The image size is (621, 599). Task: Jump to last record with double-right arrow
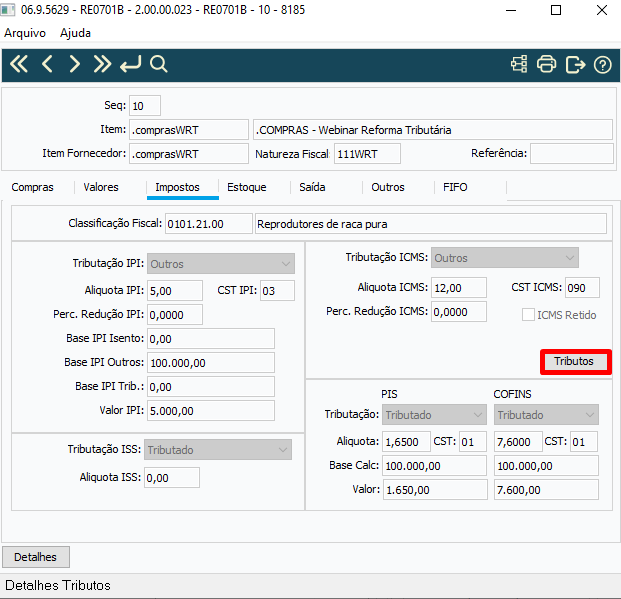click(102, 64)
